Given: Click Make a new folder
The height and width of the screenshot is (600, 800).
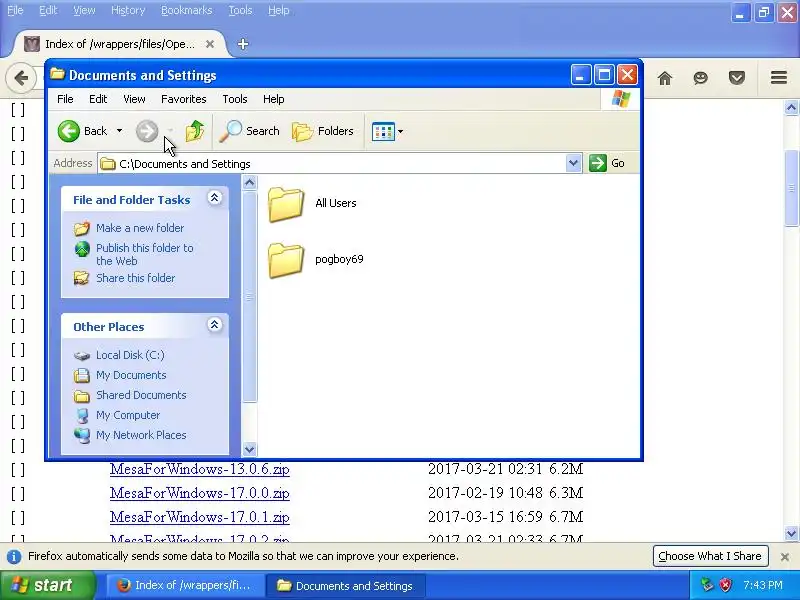Looking at the screenshot, I should coord(140,228).
